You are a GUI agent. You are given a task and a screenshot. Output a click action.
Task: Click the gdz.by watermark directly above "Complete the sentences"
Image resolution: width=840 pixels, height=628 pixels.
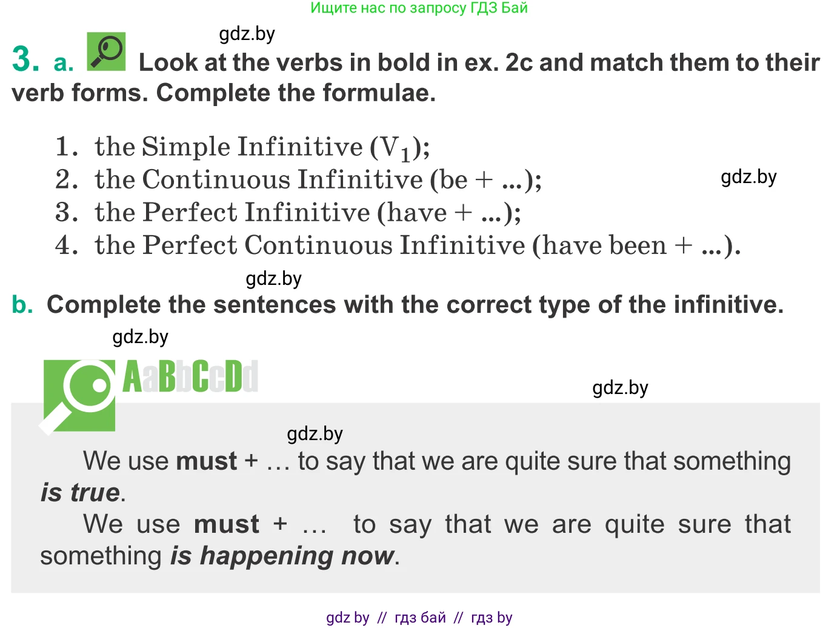pos(273,279)
